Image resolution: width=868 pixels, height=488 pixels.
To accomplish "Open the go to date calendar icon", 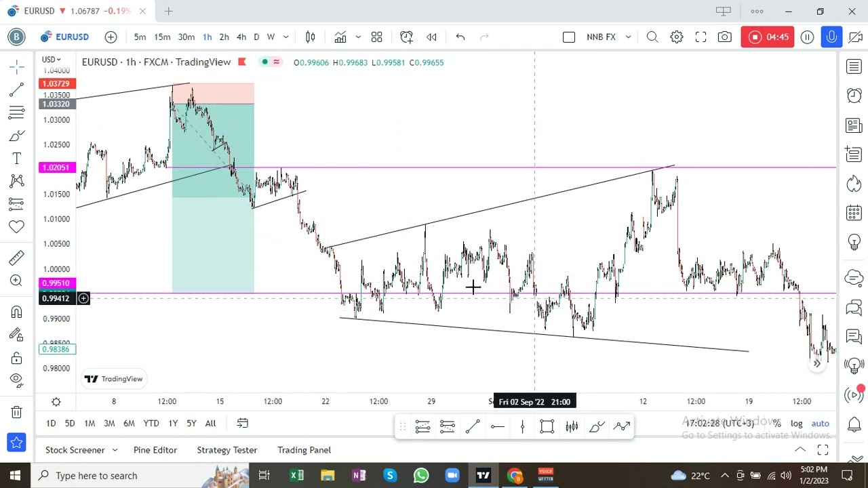I will pyautogui.click(x=242, y=424).
